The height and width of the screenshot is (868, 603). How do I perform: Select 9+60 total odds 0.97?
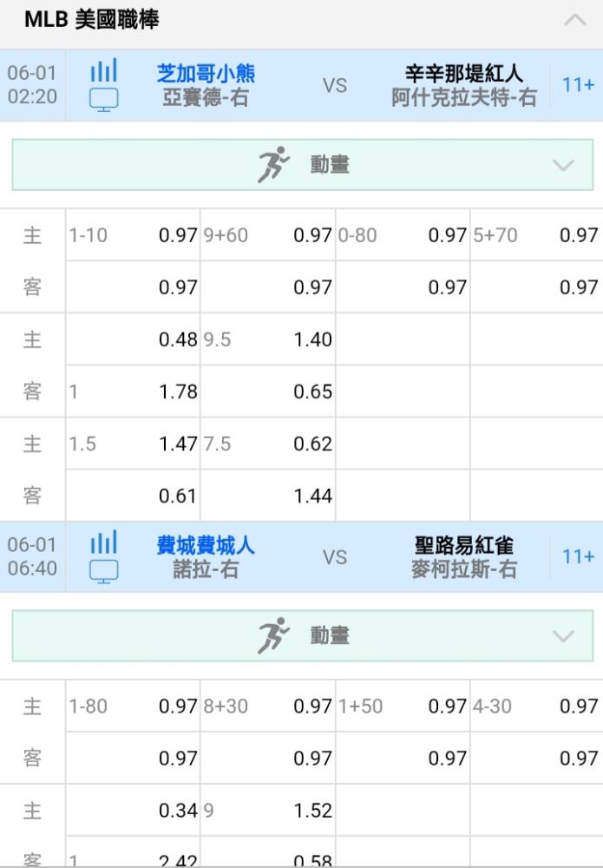click(x=268, y=235)
